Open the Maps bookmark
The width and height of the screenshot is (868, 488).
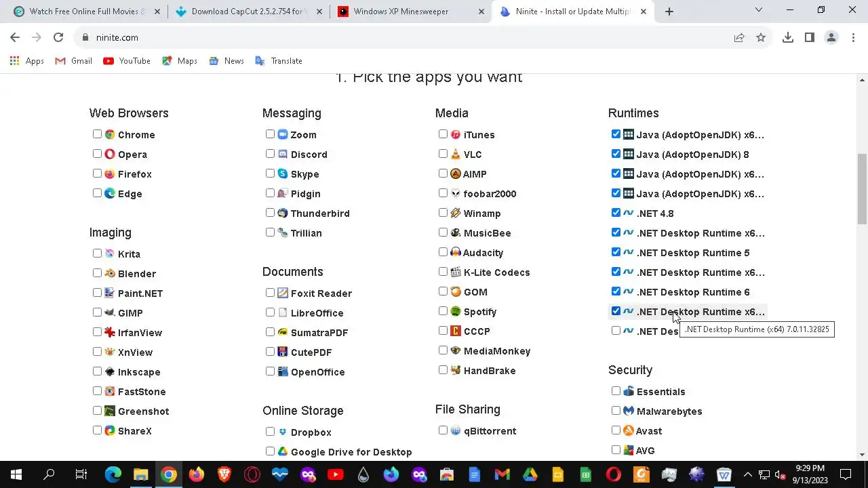click(x=180, y=61)
